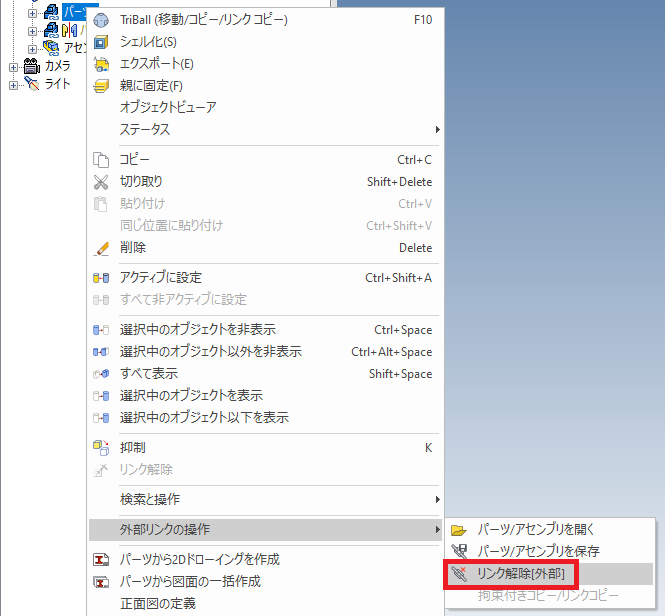
Task: Choose すべて表示
Action: coord(265,374)
